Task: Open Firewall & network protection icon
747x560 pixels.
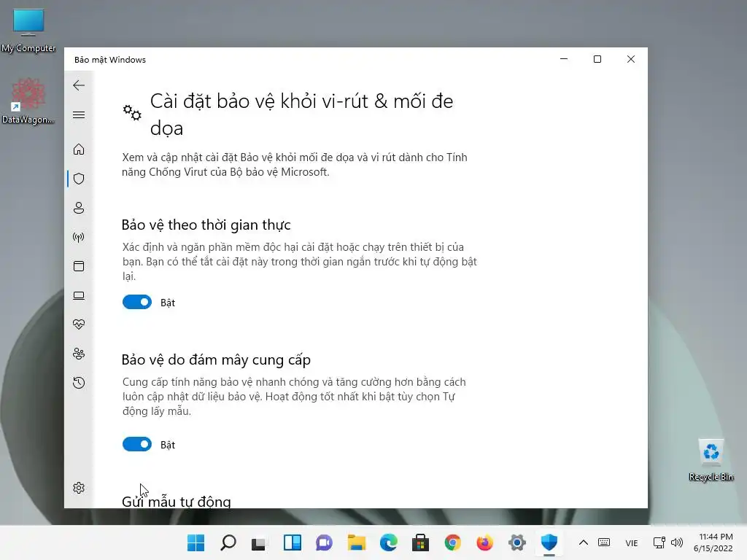Action: tap(79, 237)
